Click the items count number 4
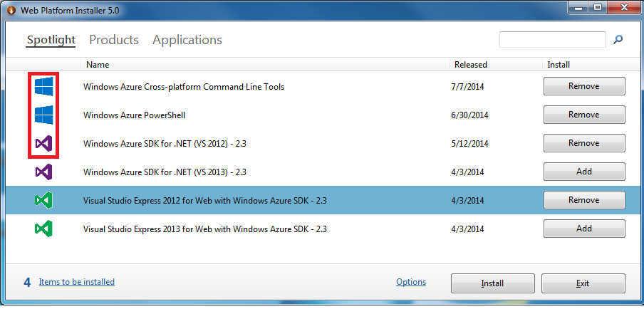644x309 pixels. point(27,283)
